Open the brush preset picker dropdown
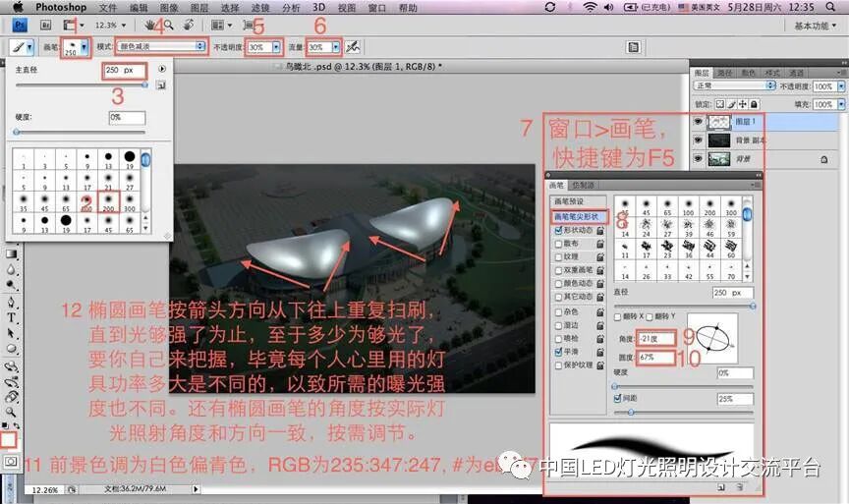The image size is (849, 504). (x=84, y=47)
